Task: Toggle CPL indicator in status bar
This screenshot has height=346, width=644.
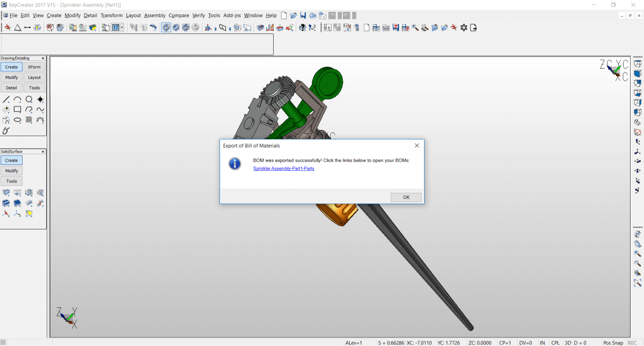Action: point(555,343)
